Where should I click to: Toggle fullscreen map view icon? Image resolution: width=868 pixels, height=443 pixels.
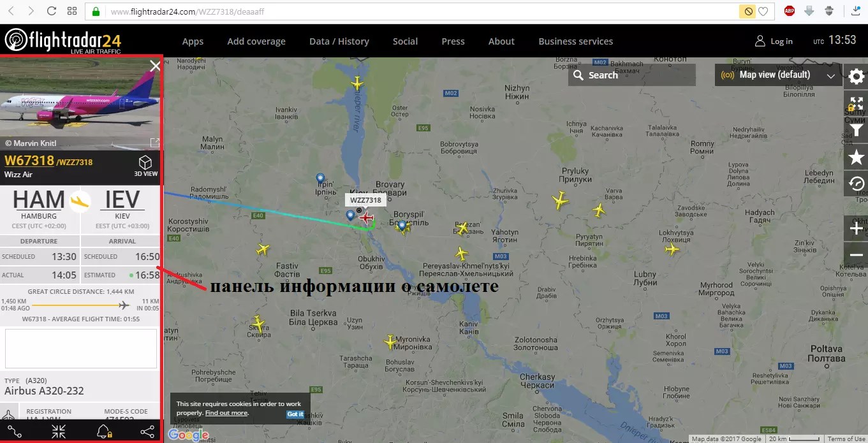coord(856,103)
